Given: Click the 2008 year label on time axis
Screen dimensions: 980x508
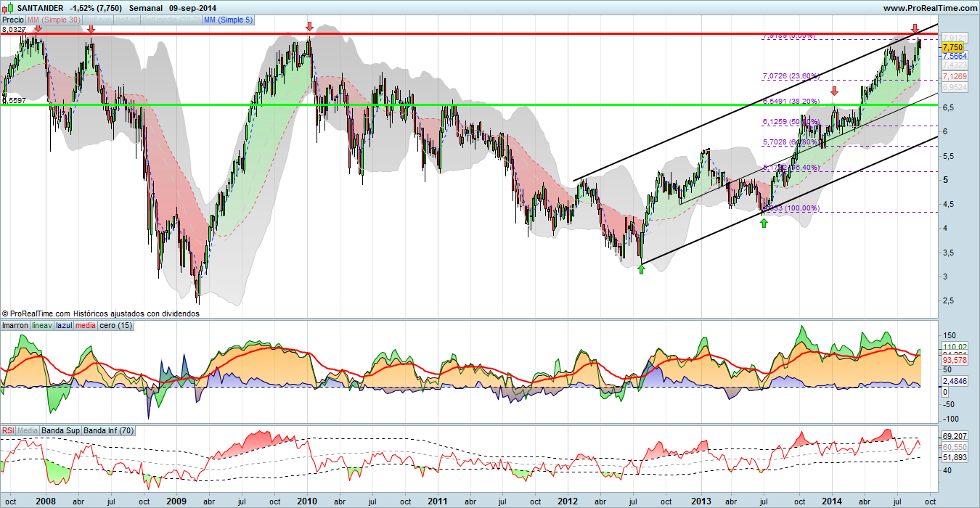Looking at the screenshot, I should [x=46, y=501].
